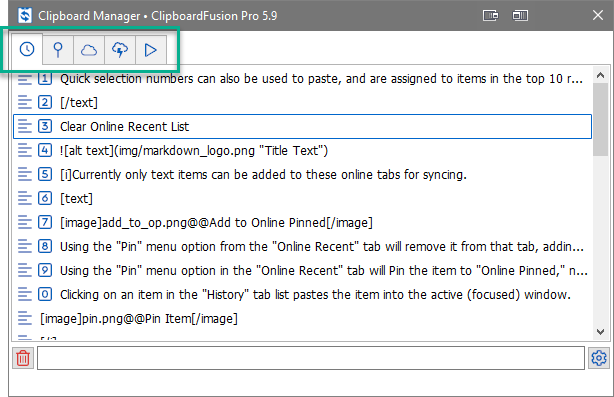Click quick selection number 3 badge
Screen dimensions: 614x397
[x=45, y=126]
